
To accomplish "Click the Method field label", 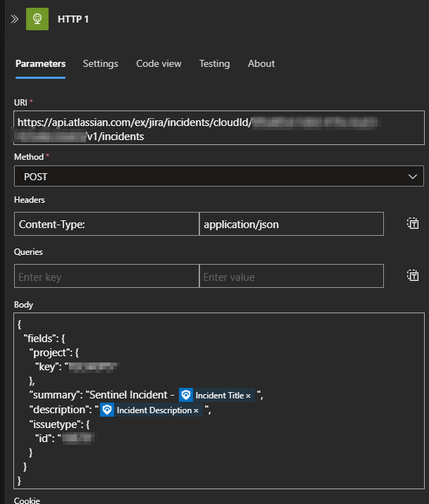I will coord(29,157).
